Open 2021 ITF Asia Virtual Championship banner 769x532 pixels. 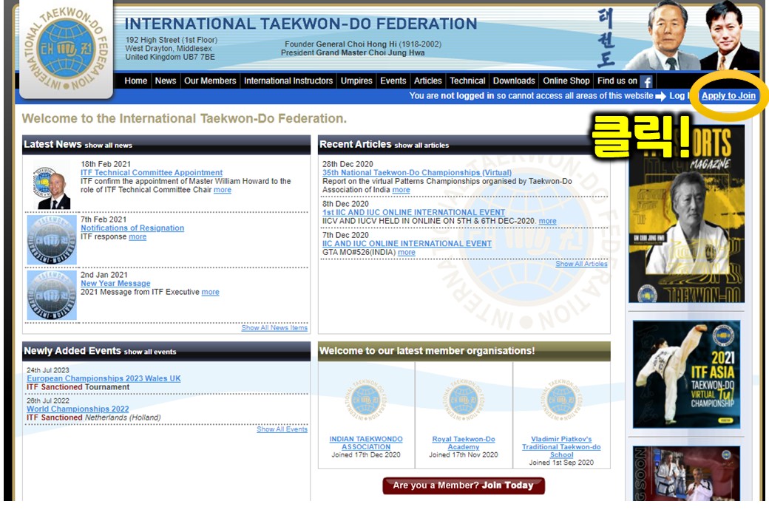click(687, 375)
